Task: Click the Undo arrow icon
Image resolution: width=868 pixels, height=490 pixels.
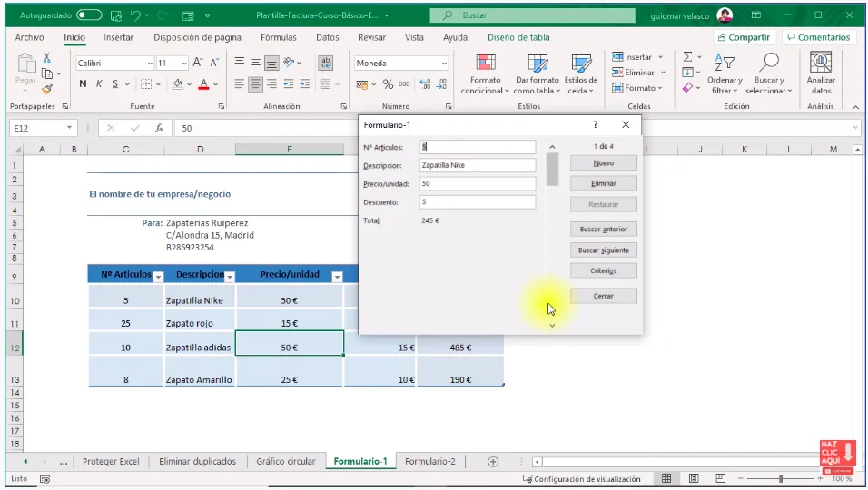Action: [x=135, y=15]
